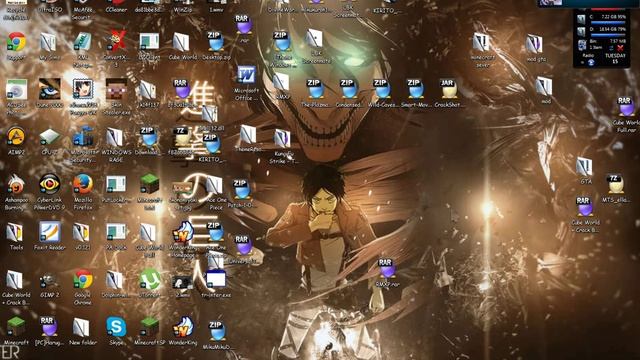Open the Ace One Piece folder
Image resolution: width=640 pixels, height=360 pixels.
point(214,186)
